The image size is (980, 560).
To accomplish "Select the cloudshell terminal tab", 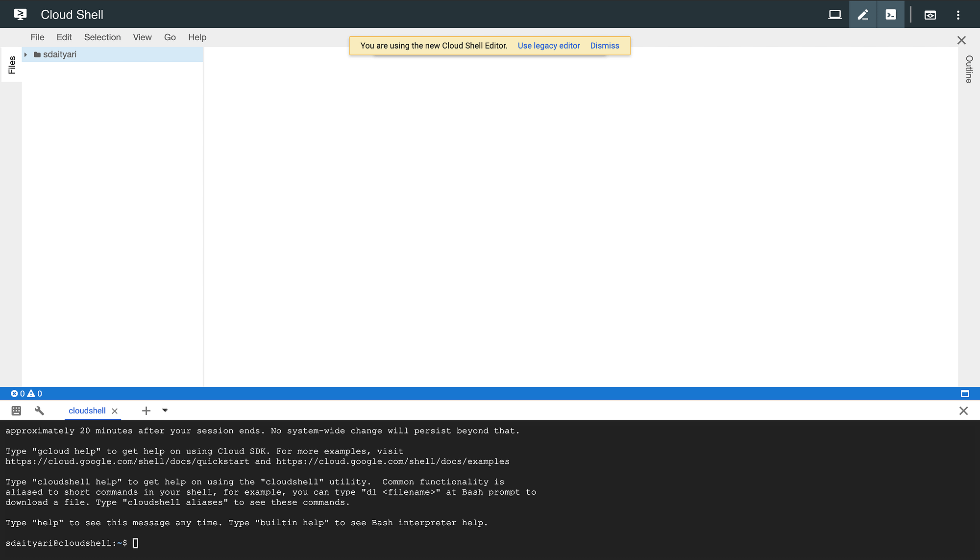I will [87, 410].
